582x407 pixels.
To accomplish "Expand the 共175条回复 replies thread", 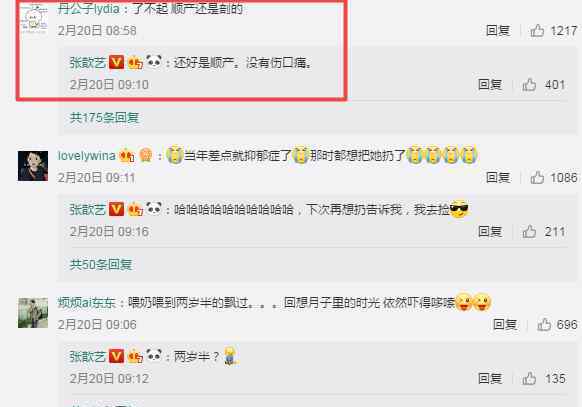I will [104, 118].
